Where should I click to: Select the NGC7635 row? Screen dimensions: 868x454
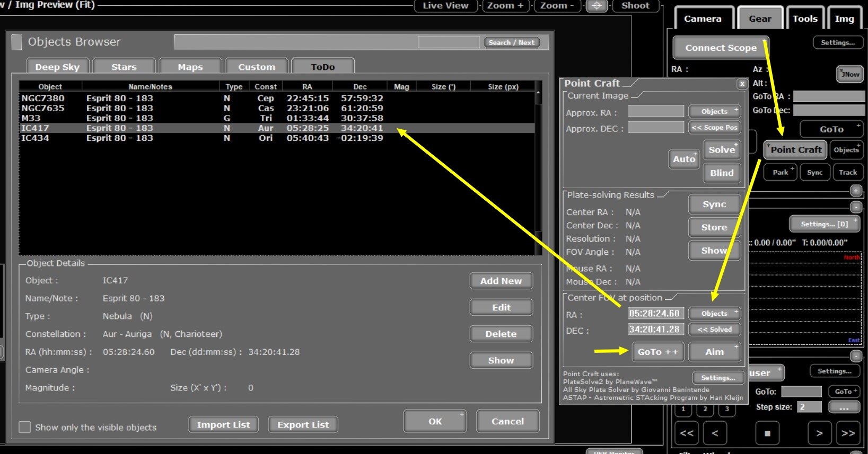pyautogui.click(x=277, y=108)
